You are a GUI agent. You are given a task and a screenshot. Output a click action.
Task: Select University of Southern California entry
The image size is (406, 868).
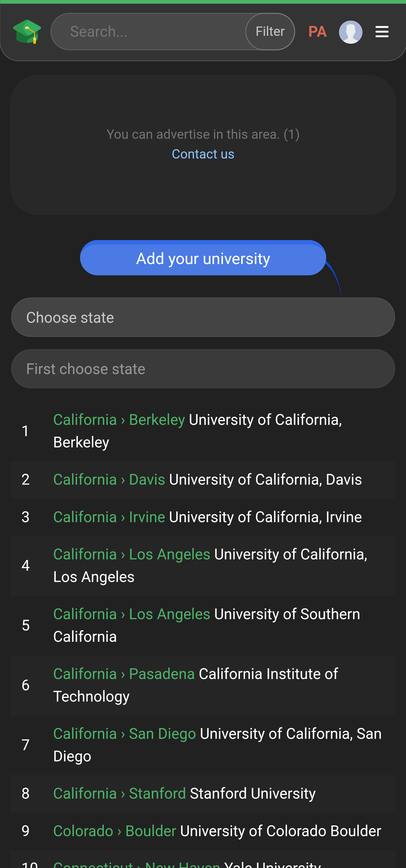tap(207, 625)
